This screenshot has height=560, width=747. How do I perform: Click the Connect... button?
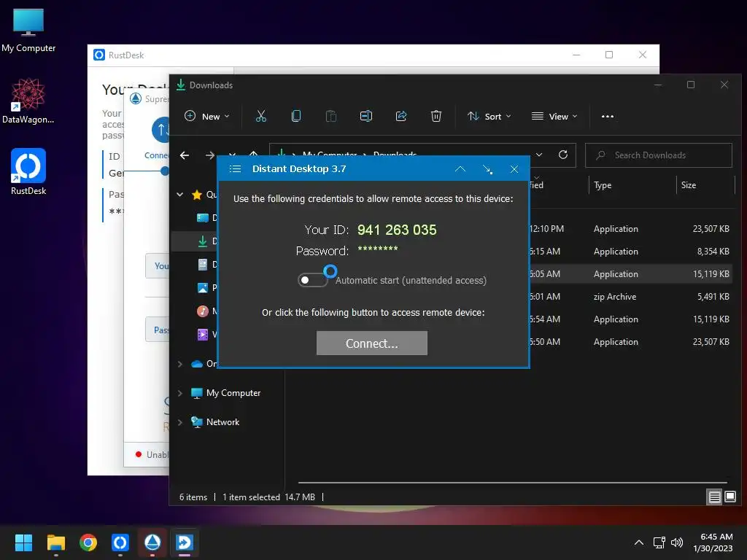(x=371, y=343)
